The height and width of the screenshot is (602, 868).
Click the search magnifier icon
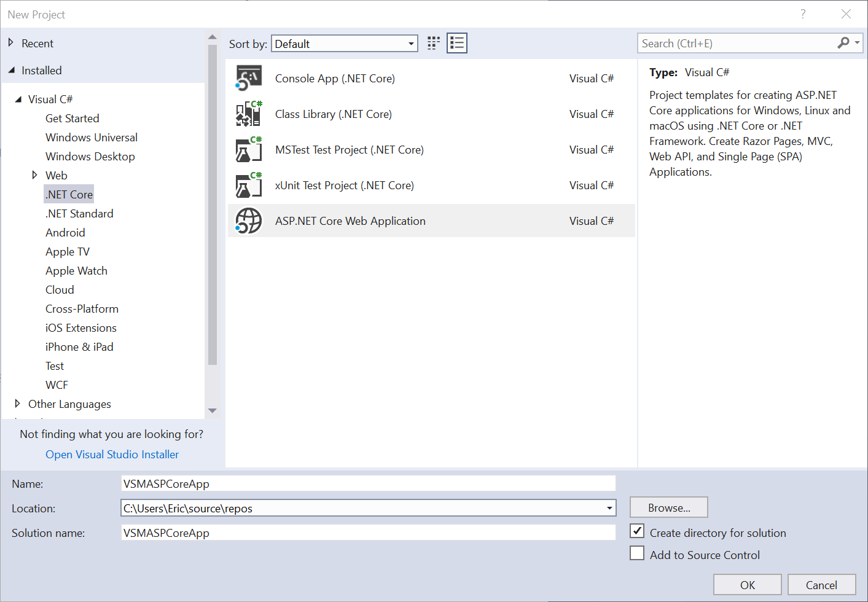tap(843, 43)
